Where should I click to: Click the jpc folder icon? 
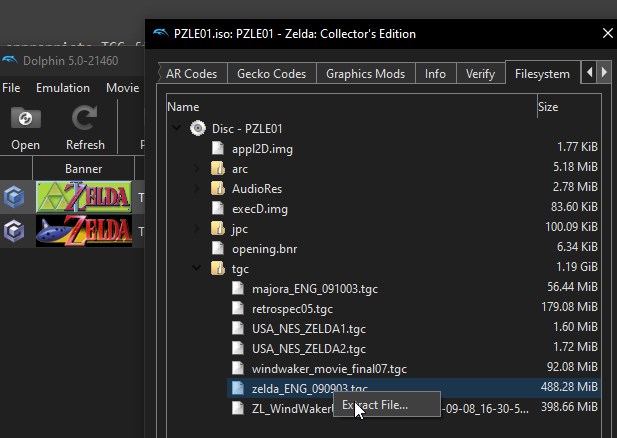pos(218,229)
